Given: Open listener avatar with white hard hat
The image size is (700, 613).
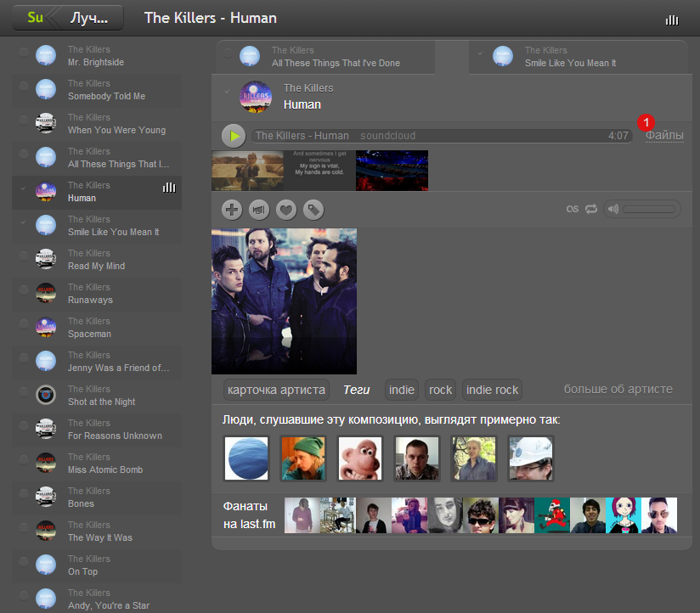Looking at the screenshot, I should click(531, 458).
